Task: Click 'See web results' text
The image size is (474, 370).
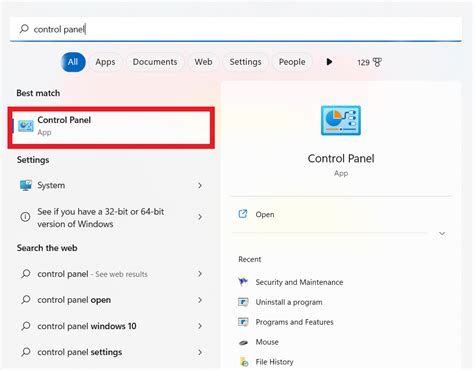Action: coord(121,274)
